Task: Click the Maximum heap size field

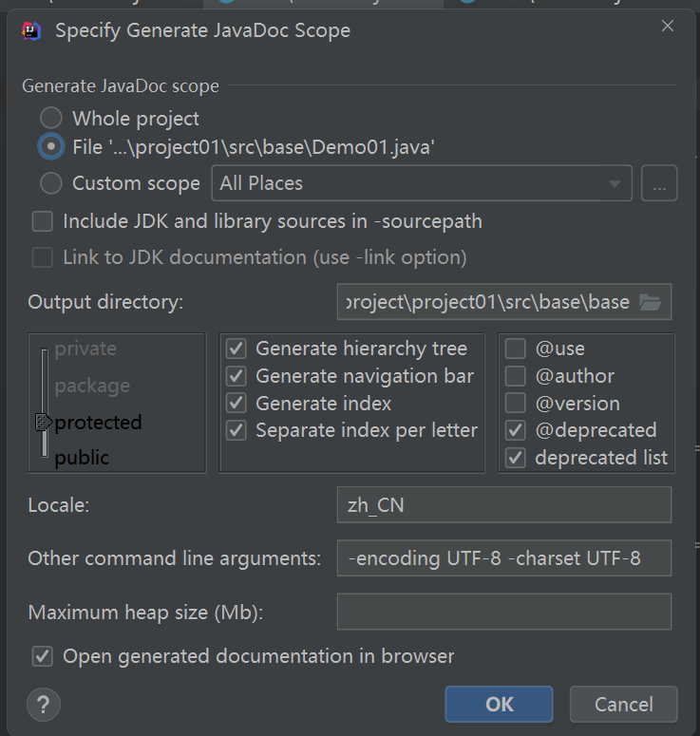Action: (503, 612)
